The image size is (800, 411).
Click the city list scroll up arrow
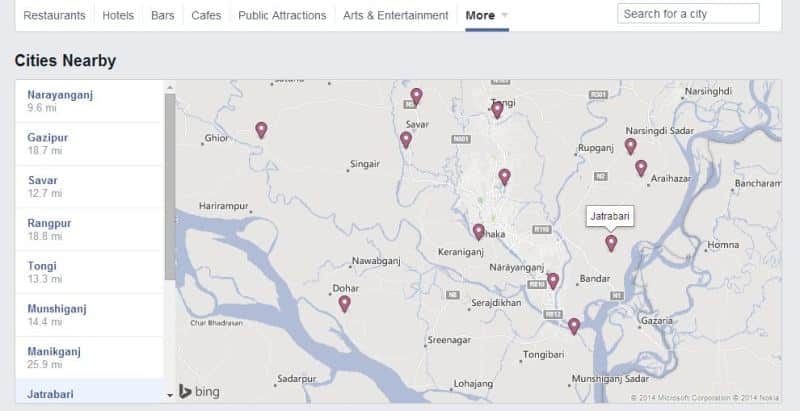(x=169, y=87)
